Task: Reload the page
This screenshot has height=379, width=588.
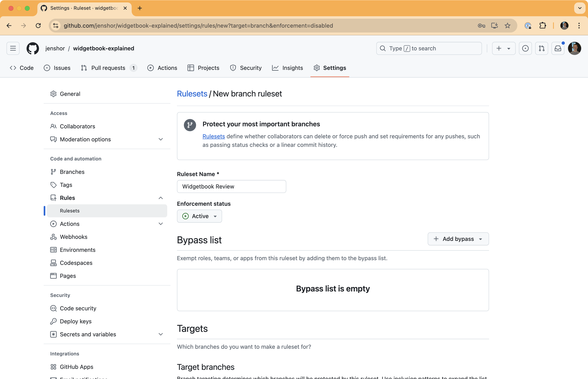Action: pyautogui.click(x=38, y=26)
